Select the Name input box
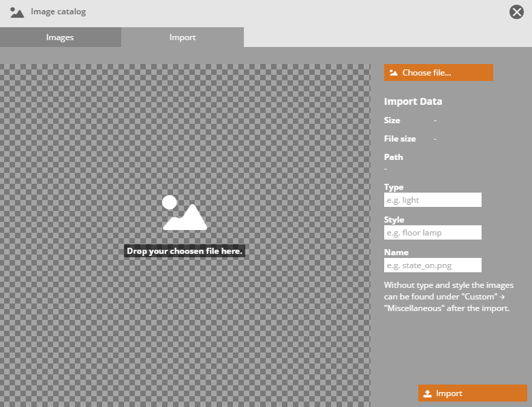532x407 pixels. [x=433, y=265]
